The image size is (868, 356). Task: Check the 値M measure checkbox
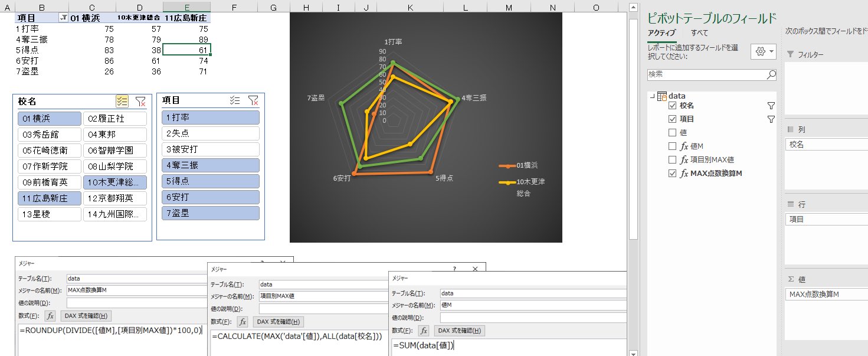672,146
